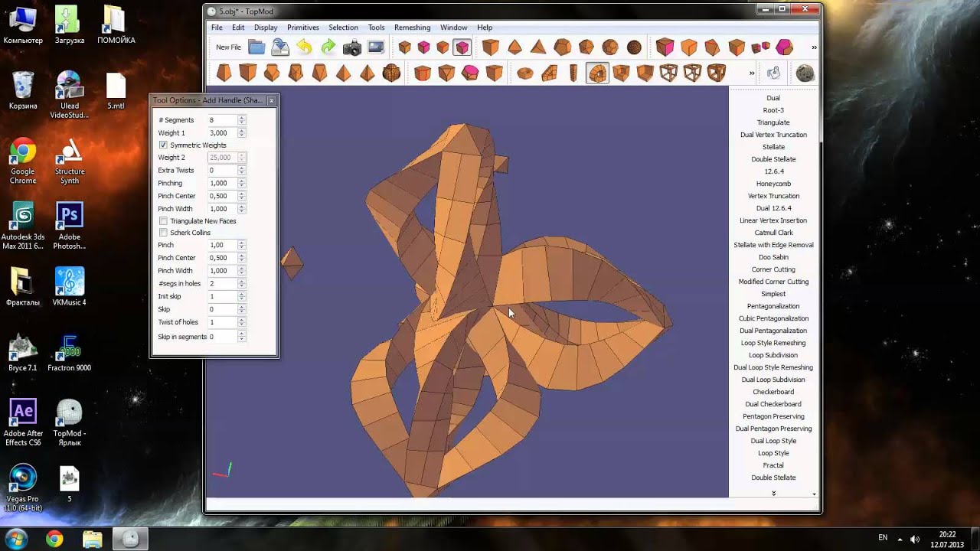Adjust Twist of holes spinner arrows

[x=242, y=322]
